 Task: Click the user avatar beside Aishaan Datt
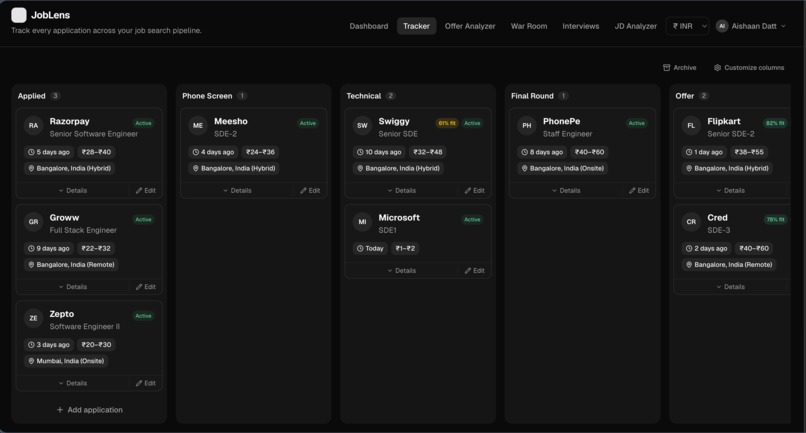722,26
